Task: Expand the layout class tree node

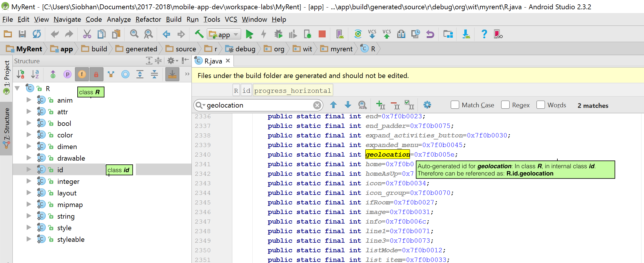Action: pos(29,193)
